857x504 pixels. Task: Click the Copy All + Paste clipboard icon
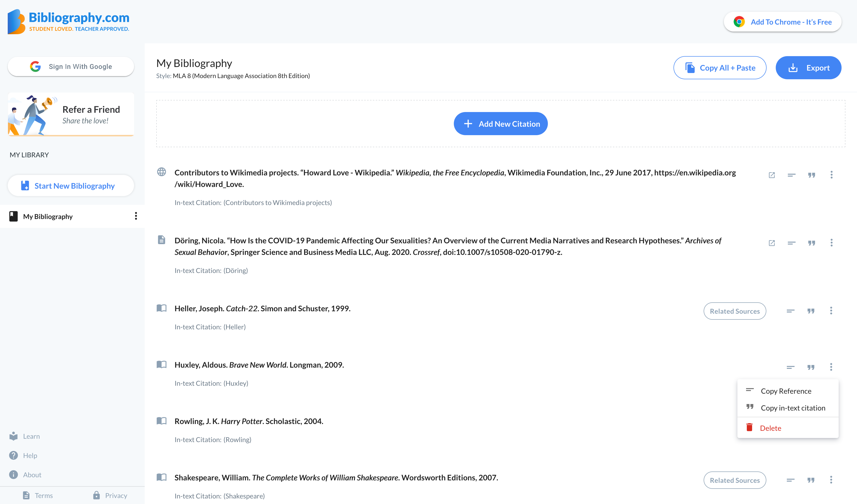pyautogui.click(x=690, y=68)
